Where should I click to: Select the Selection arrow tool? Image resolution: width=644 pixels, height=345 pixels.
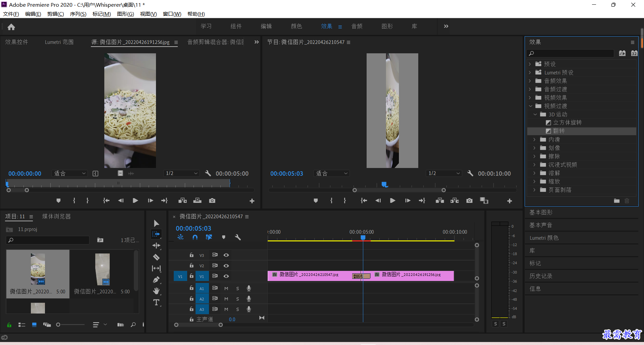(x=156, y=223)
